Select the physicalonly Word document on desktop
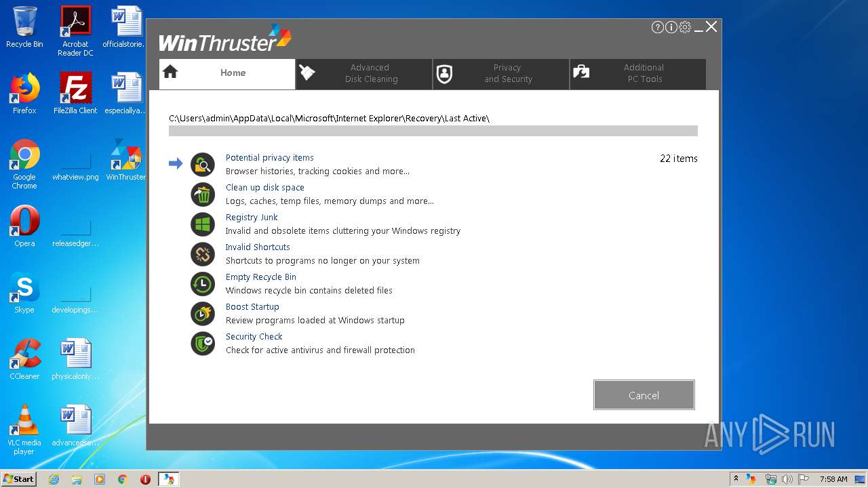868x488 pixels. (75, 359)
